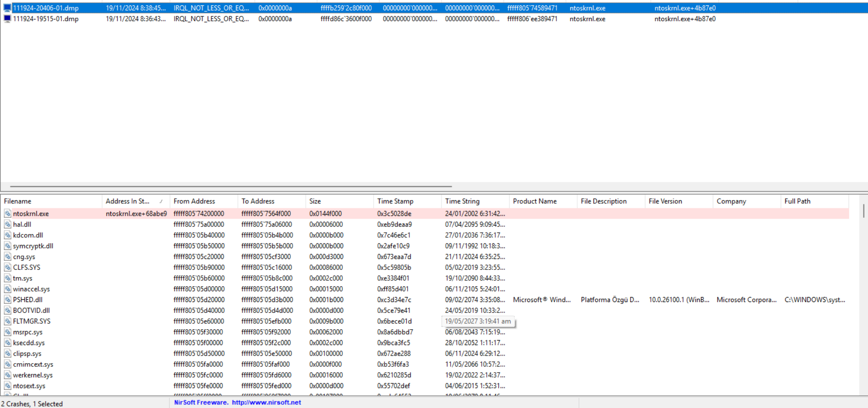This screenshot has height=408, width=868.
Task: Select the kdcom.dll row name
Action: [x=28, y=235]
